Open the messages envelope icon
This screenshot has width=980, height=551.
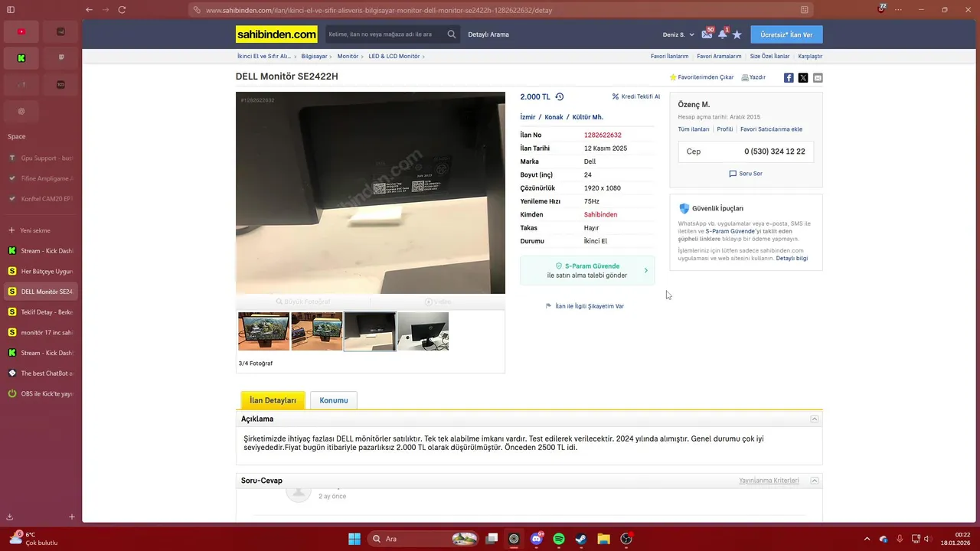pos(707,34)
